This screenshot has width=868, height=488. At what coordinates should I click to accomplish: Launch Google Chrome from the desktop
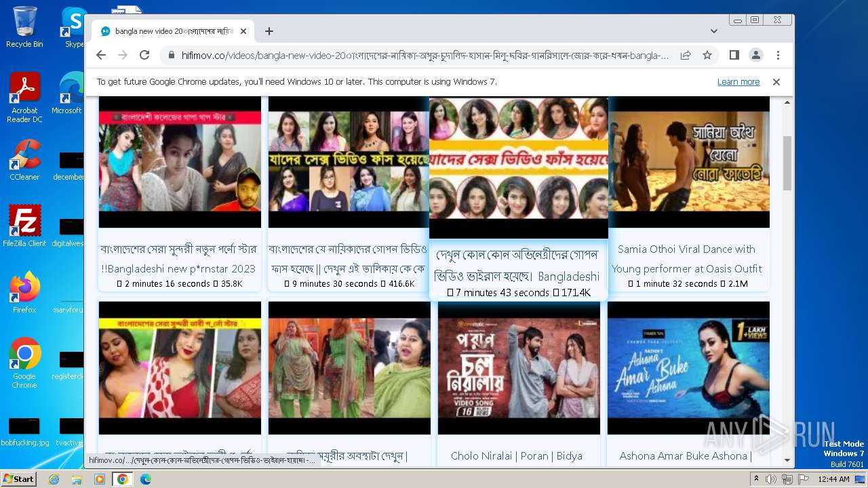(24, 363)
